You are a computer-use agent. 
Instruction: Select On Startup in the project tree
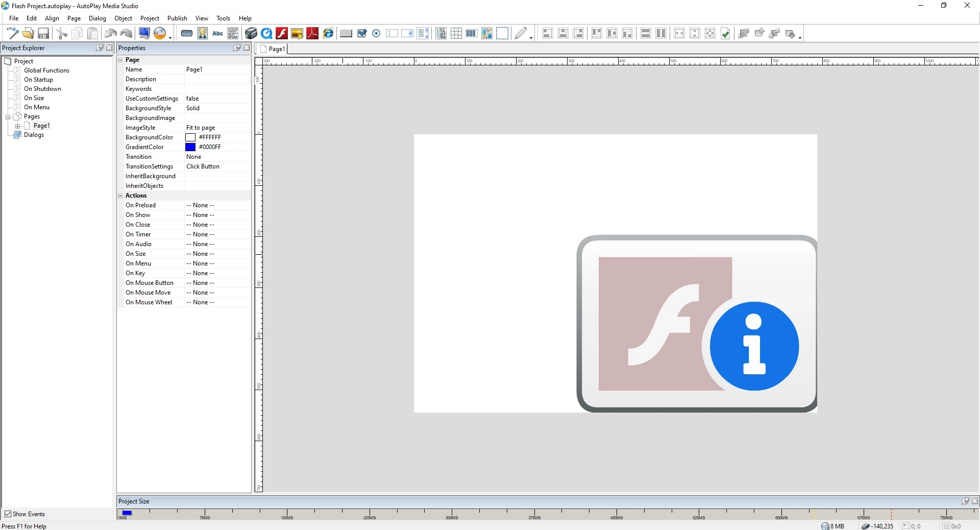tap(38, 80)
